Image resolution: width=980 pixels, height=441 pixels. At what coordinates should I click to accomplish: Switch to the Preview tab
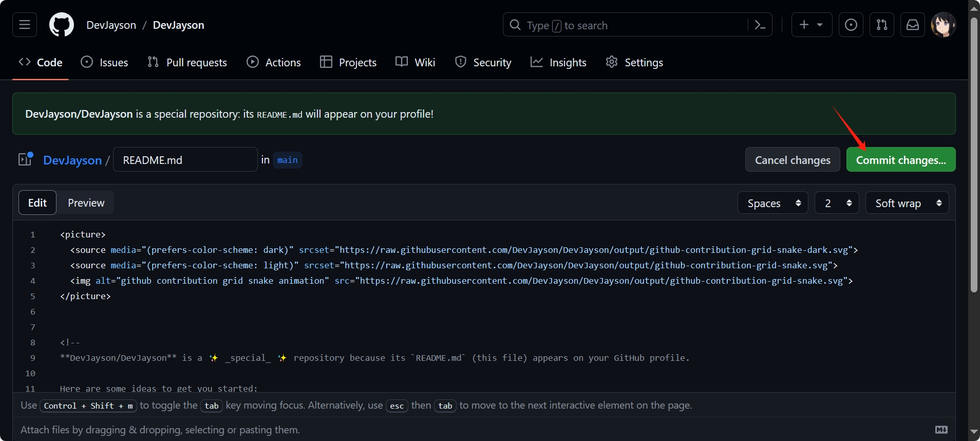[x=86, y=203]
